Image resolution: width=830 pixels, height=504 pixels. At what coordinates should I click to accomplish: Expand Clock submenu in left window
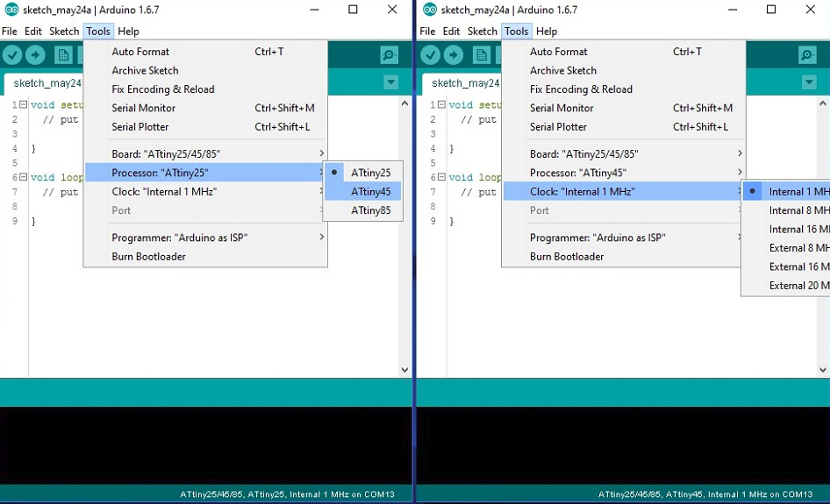pos(204,191)
